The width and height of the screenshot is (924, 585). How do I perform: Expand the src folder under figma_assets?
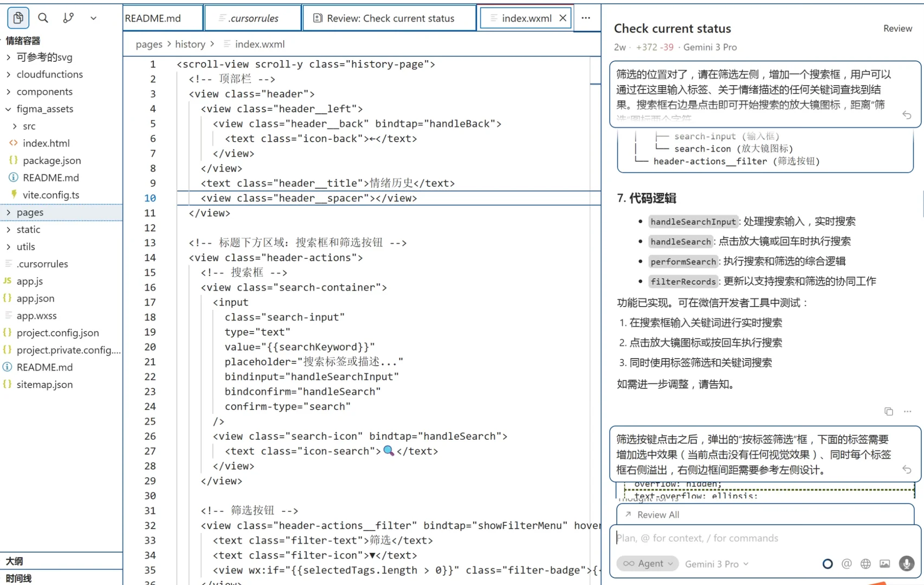[61, 126]
